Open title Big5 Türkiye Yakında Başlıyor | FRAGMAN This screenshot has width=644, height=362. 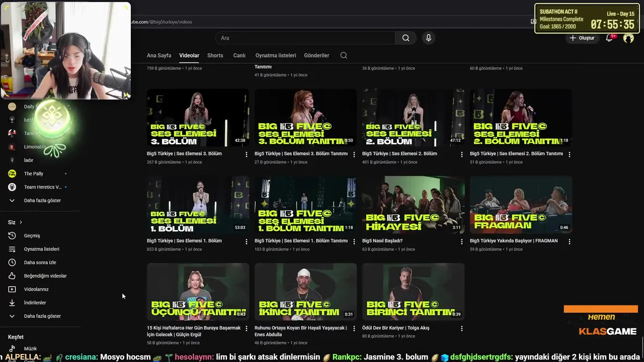(514, 241)
